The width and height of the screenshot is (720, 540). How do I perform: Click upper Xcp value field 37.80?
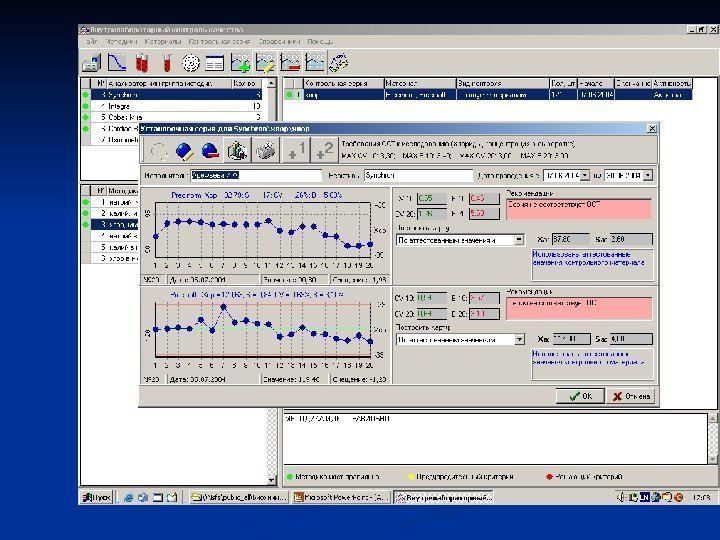570,239
